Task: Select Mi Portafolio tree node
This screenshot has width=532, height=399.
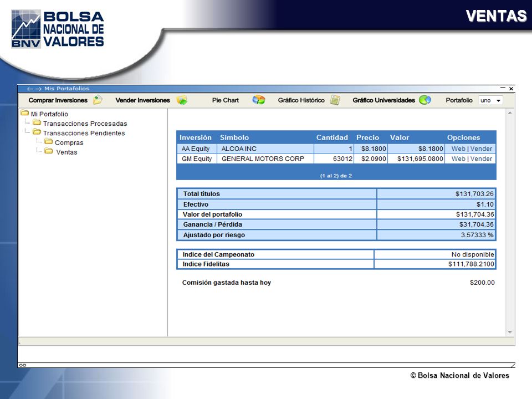Action: [x=49, y=114]
